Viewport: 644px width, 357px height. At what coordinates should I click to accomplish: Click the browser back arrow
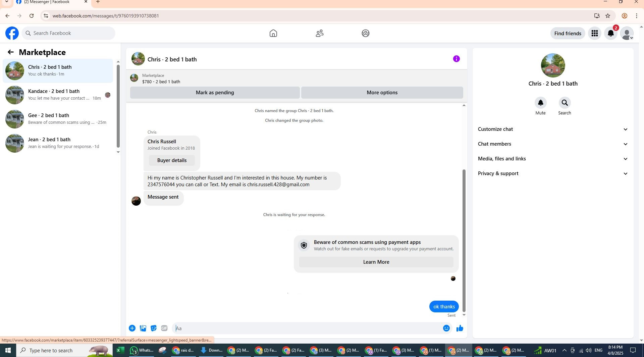coord(7,16)
